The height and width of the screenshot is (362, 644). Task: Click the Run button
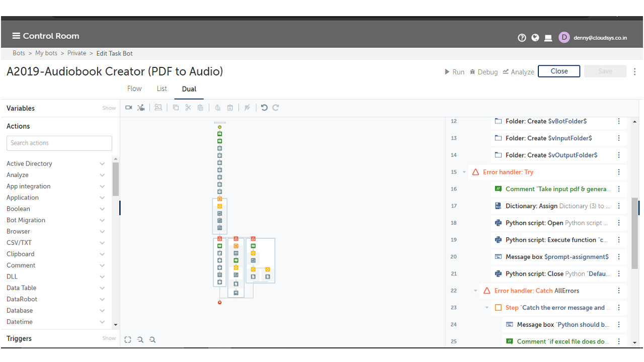coord(454,72)
